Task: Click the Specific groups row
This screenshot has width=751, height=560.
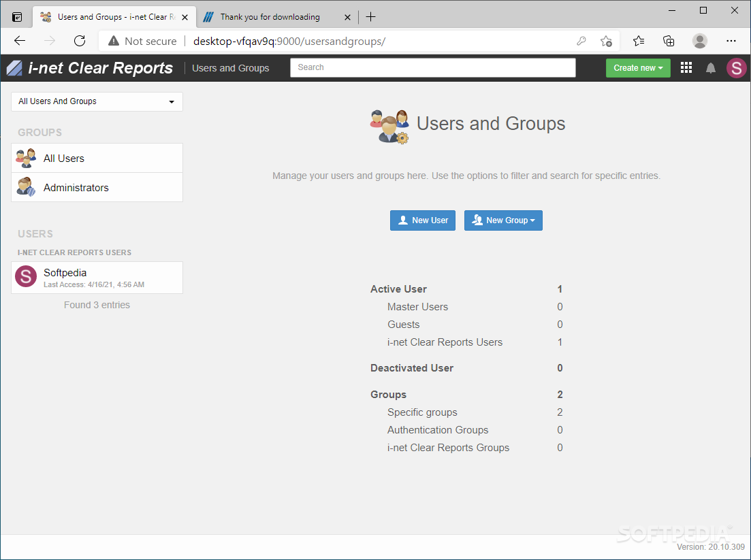Action: coord(475,412)
